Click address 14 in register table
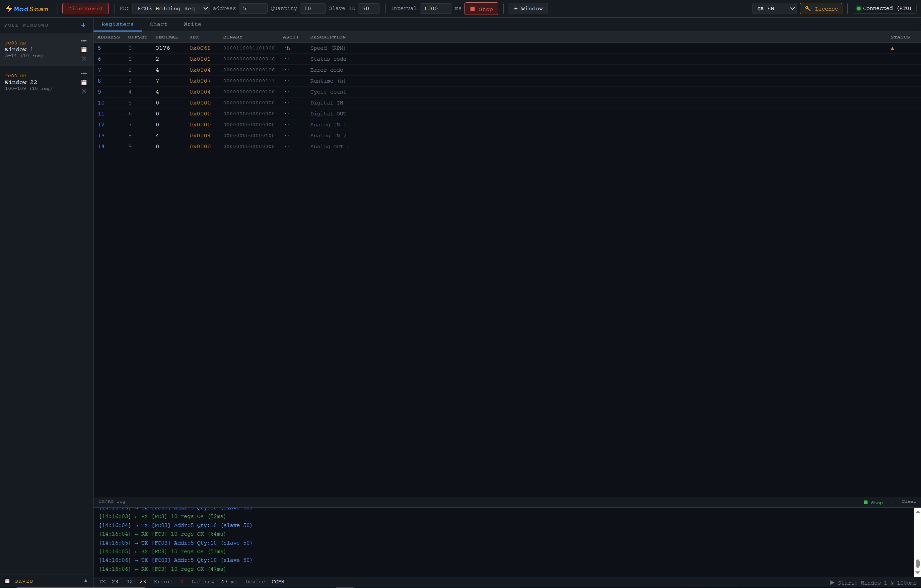Image resolution: width=921 pixels, height=588 pixels. tap(101, 147)
